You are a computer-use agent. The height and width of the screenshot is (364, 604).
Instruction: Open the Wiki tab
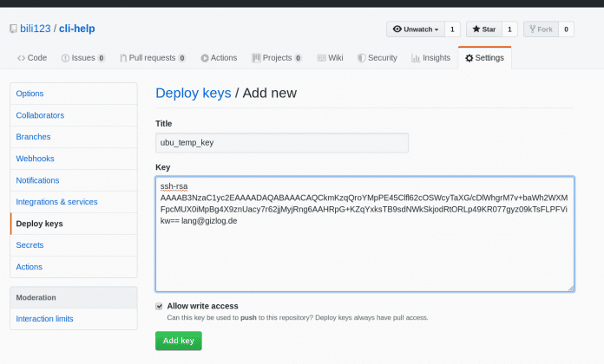(x=330, y=58)
